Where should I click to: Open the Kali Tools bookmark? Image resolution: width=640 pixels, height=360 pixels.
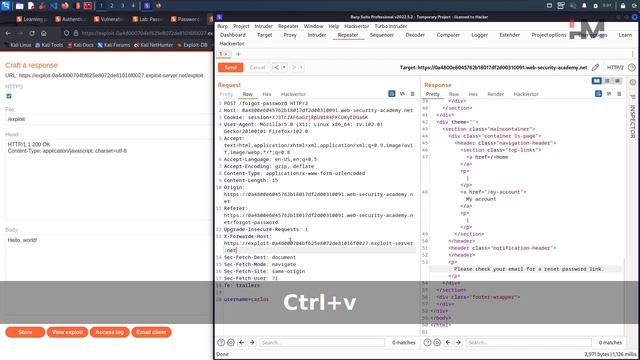point(49,45)
